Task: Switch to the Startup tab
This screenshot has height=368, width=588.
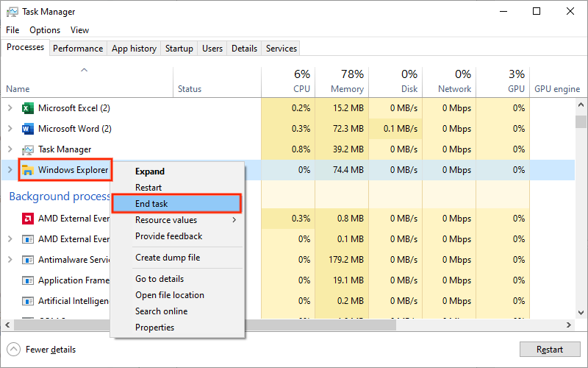Action: [x=179, y=49]
